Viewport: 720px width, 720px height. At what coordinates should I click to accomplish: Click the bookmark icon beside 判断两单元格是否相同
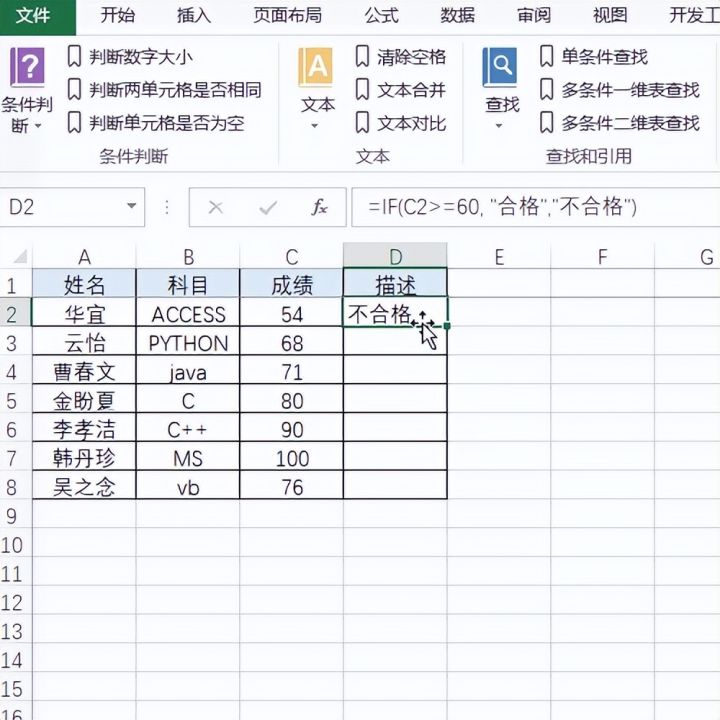[74, 90]
